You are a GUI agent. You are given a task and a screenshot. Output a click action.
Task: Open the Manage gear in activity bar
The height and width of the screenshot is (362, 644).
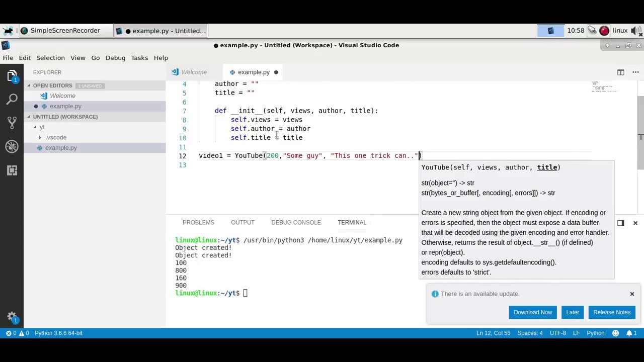(12, 317)
